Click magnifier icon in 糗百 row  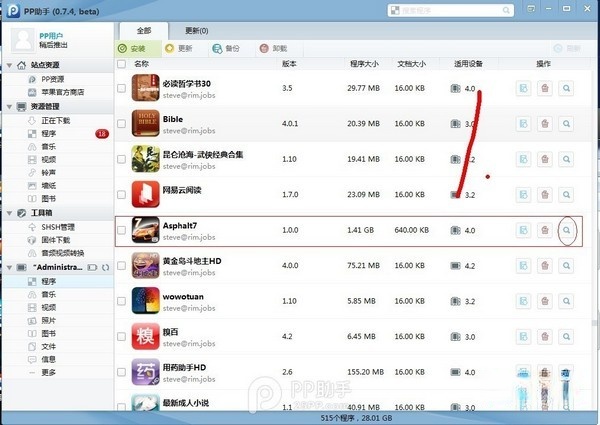point(566,337)
